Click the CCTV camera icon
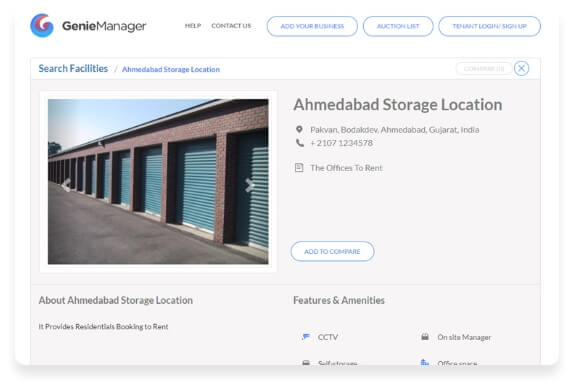Viewport: 574px width, 390px height. 306,337
